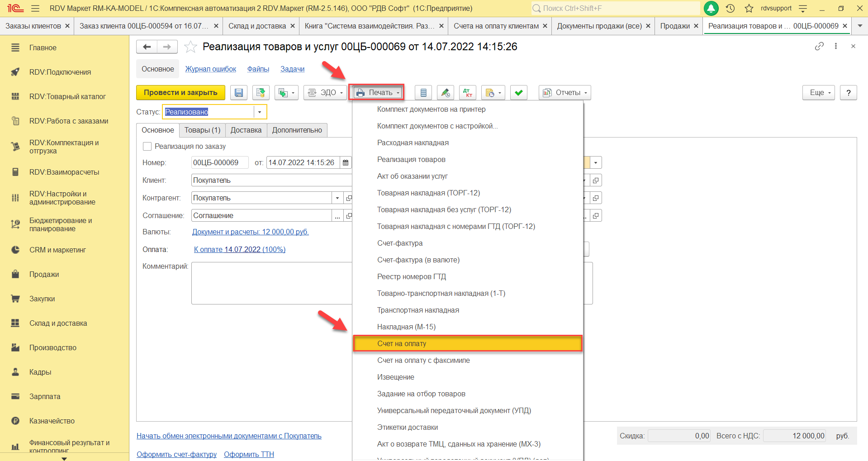868x461 pixels.
Task: Open the notifications bell icon
Action: pos(711,8)
